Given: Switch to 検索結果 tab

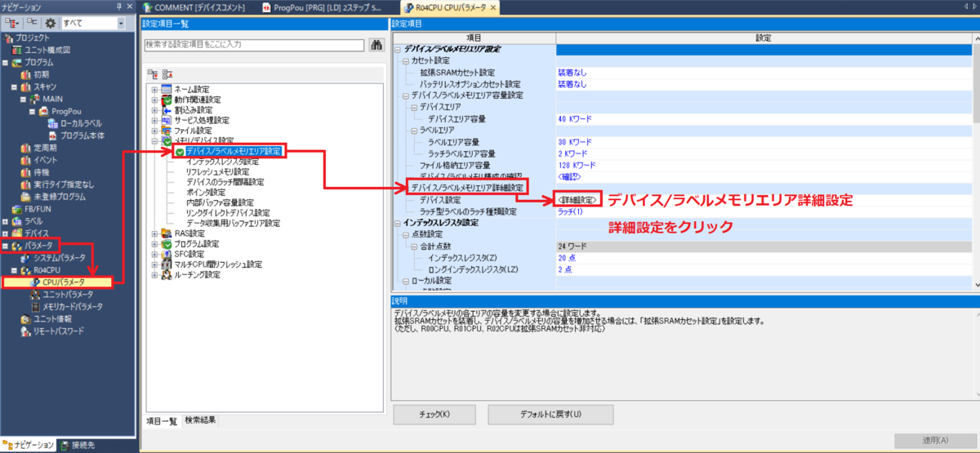Looking at the screenshot, I should [x=200, y=420].
